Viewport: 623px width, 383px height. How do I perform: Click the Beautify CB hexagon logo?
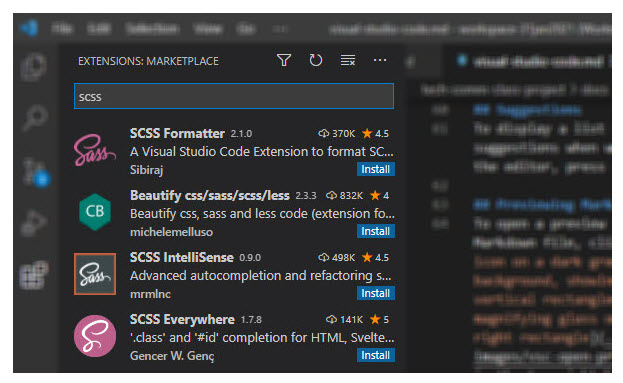(x=95, y=211)
